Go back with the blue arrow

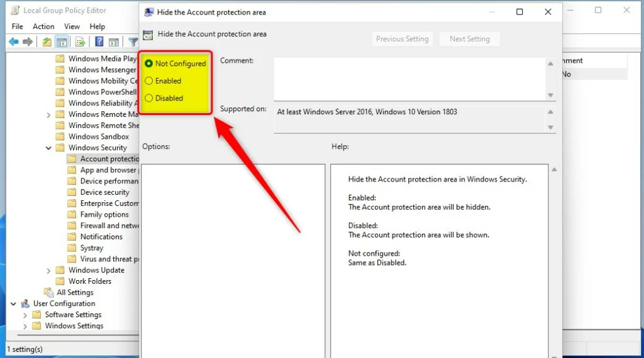click(x=14, y=41)
